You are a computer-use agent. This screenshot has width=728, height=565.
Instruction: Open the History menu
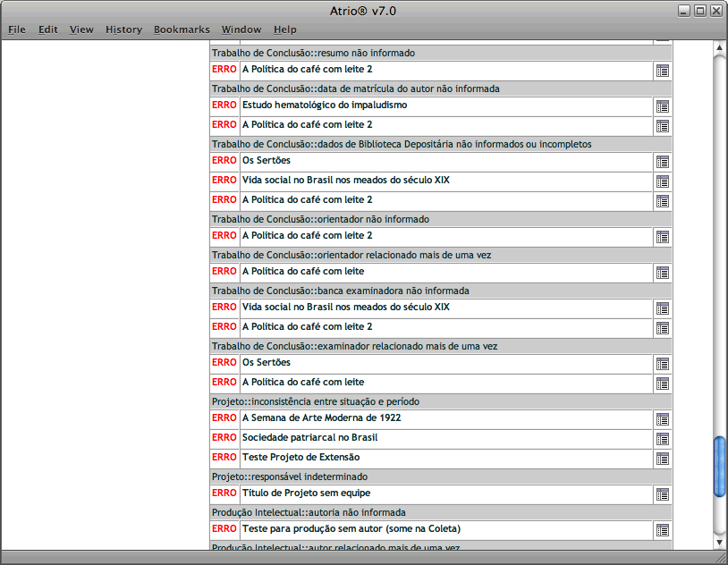[123, 30]
